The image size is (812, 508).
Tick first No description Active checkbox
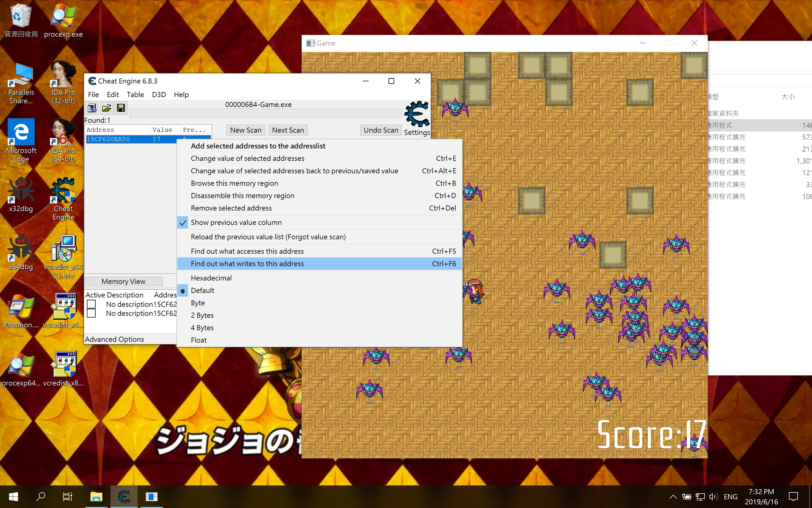[x=91, y=305]
